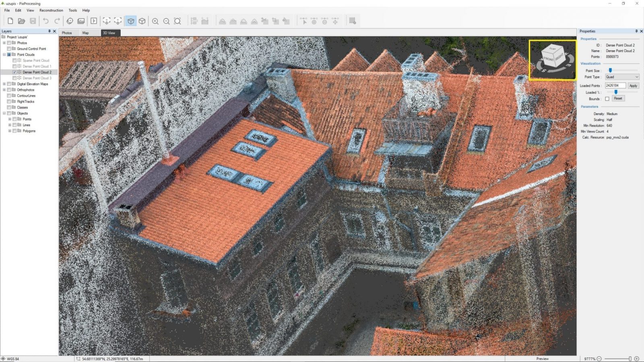Expand the Objects node in Layers
644x362 pixels.
[4, 113]
